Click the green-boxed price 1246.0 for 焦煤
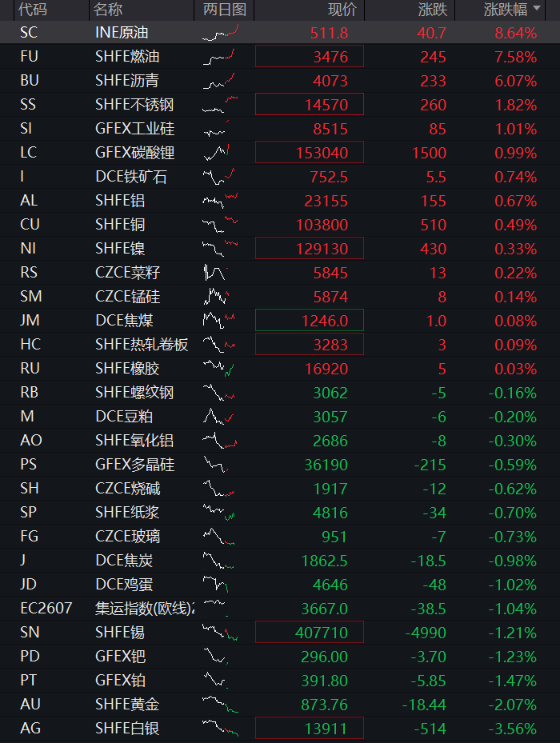560x743 pixels. [310, 321]
